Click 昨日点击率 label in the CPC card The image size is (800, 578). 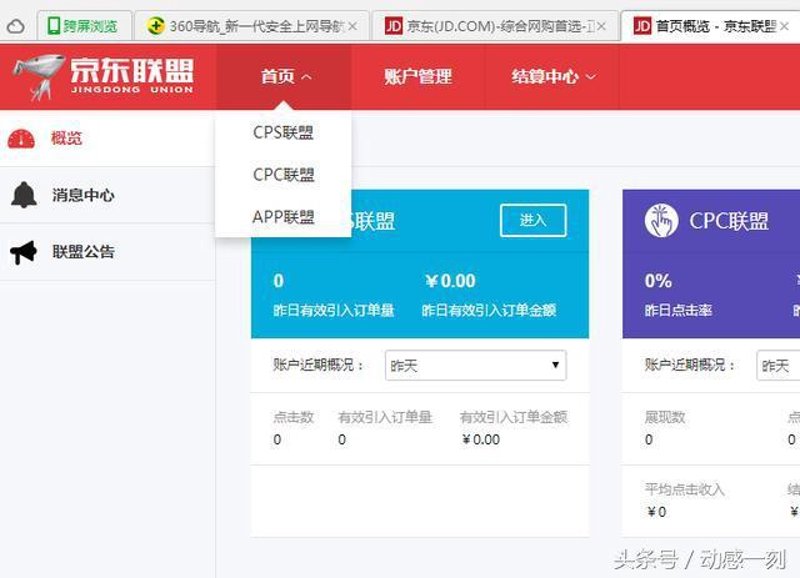click(678, 310)
